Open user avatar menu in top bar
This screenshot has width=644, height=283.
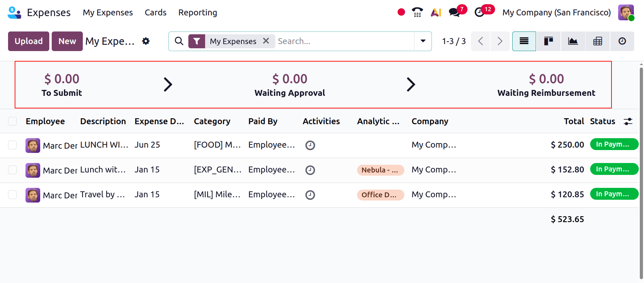click(x=626, y=13)
